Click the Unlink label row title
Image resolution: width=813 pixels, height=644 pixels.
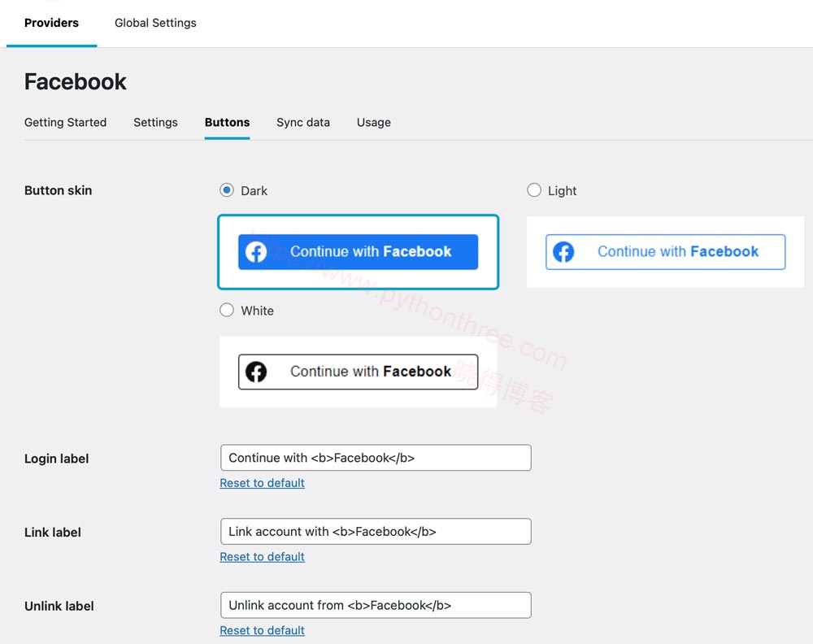click(x=59, y=606)
